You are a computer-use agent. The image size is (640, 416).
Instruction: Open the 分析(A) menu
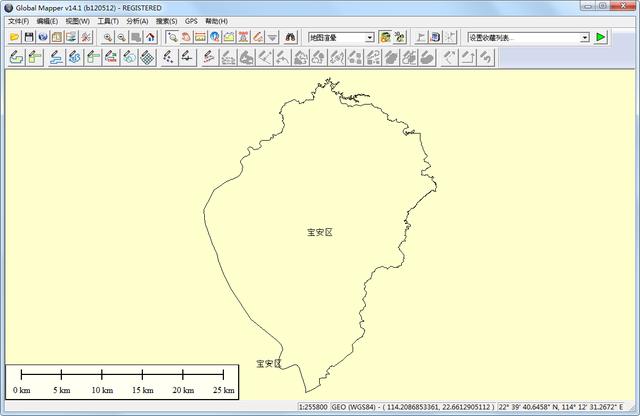point(137,20)
